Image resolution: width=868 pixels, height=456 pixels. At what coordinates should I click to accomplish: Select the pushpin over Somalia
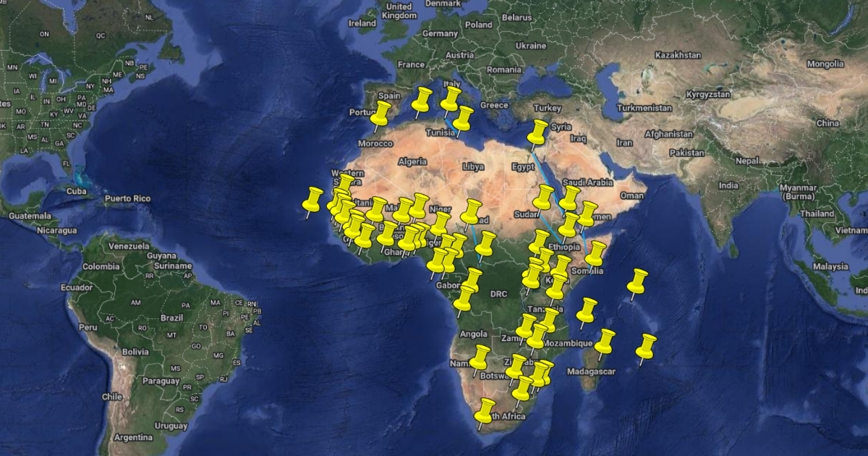(595, 253)
